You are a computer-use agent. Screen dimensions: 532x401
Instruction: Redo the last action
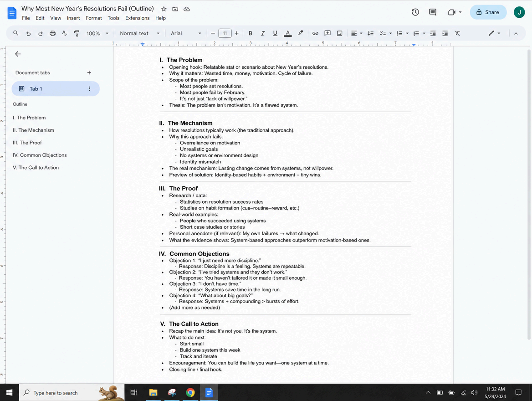pos(41,33)
